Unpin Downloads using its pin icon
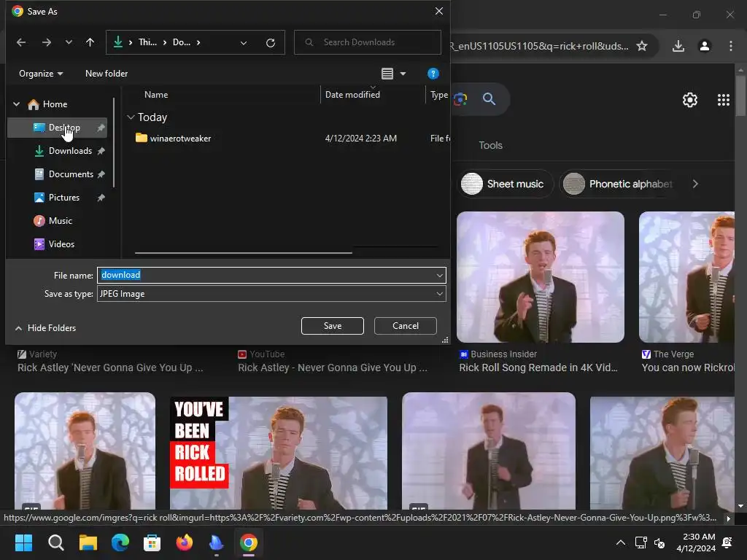Screen dimensions: 747x560 101,151
